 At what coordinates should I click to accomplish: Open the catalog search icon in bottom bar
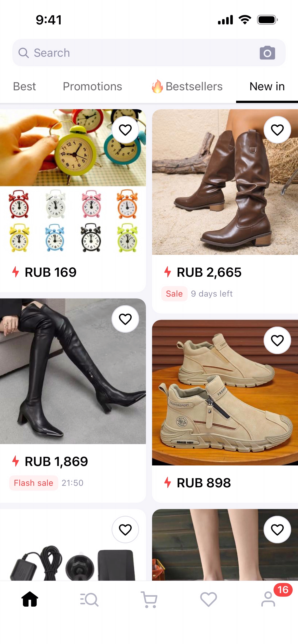click(89, 599)
